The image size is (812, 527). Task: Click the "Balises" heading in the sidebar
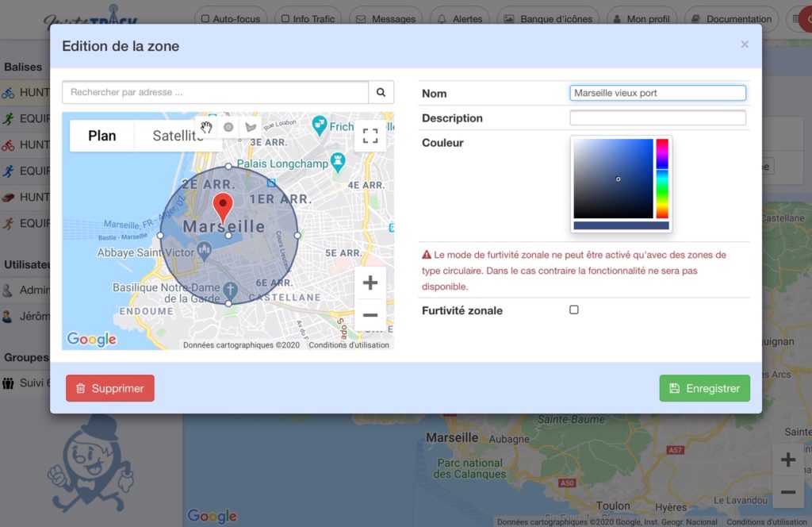23,67
